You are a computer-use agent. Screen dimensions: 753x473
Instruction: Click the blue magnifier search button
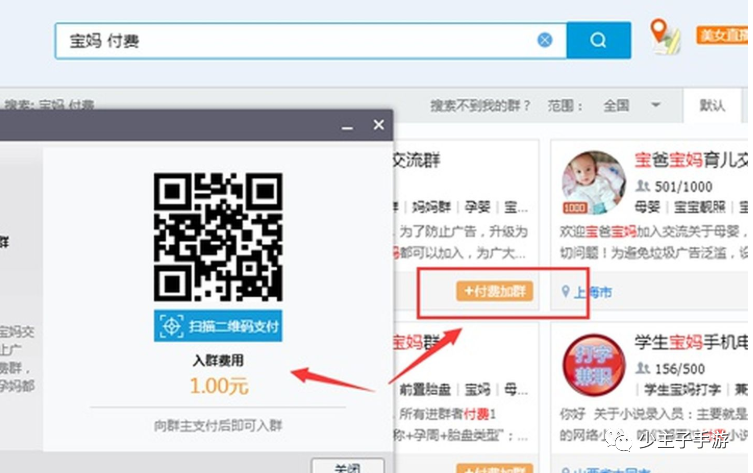point(598,40)
